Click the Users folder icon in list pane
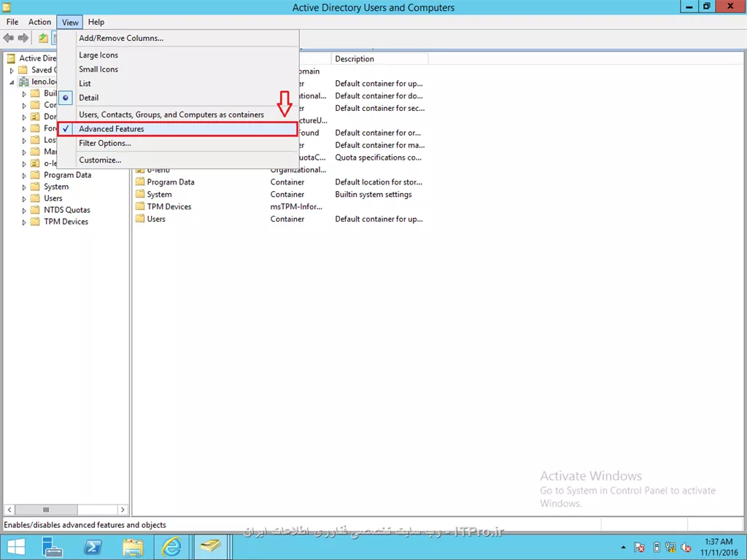This screenshot has width=747, height=560. pyautogui.click(x=139, y=219)
